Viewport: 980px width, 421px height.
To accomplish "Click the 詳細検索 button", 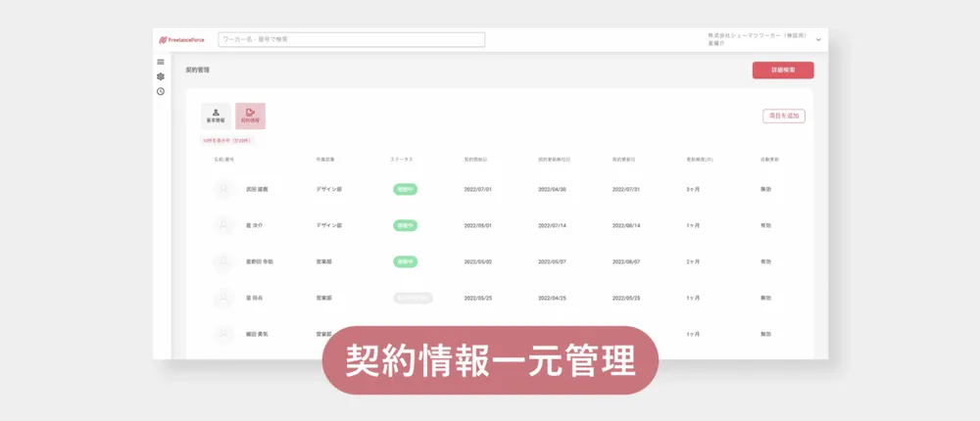I will point(783,70).
